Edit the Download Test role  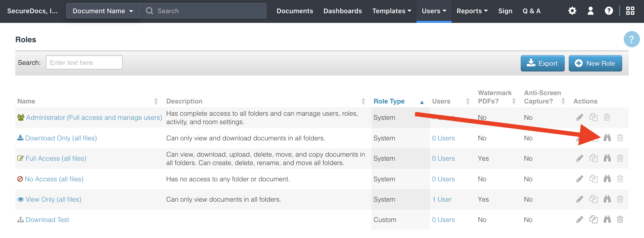click(x=580, y=219)
